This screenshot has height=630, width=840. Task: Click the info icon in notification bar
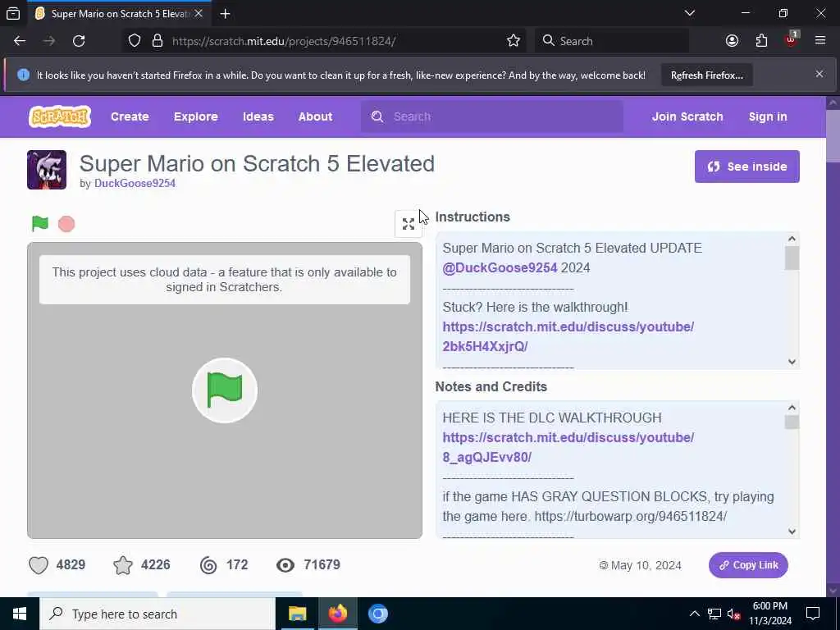pos(23,75)
